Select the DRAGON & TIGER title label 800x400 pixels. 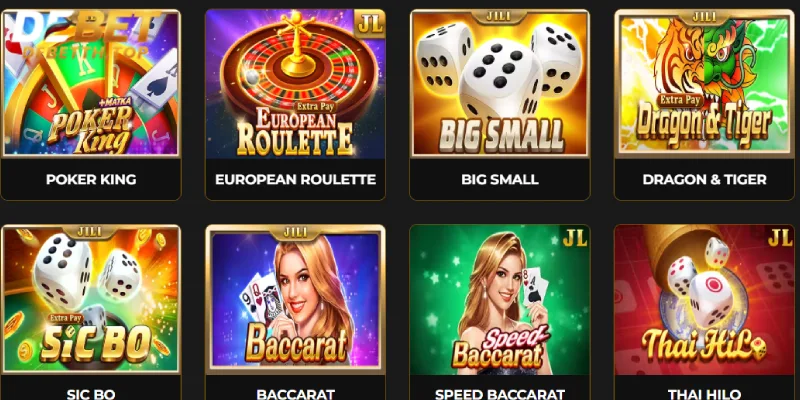coord(704,180)
